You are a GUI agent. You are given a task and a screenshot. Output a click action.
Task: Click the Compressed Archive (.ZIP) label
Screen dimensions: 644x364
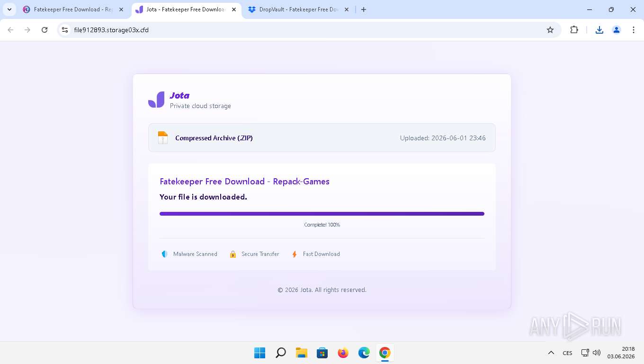pyautogui.click(x=214, y=138)
